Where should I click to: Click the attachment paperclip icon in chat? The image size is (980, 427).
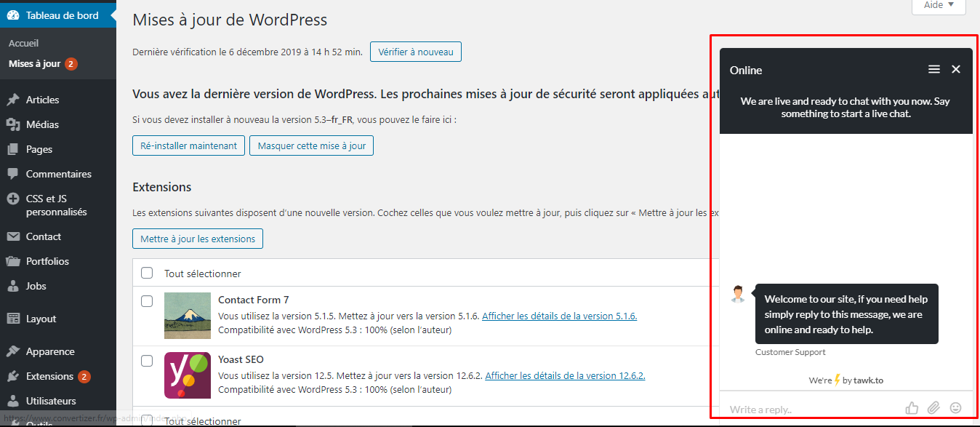point(934,408)
